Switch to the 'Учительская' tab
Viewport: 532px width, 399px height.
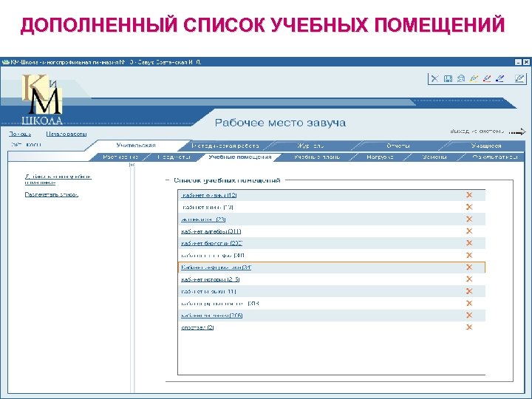[136, 146]
